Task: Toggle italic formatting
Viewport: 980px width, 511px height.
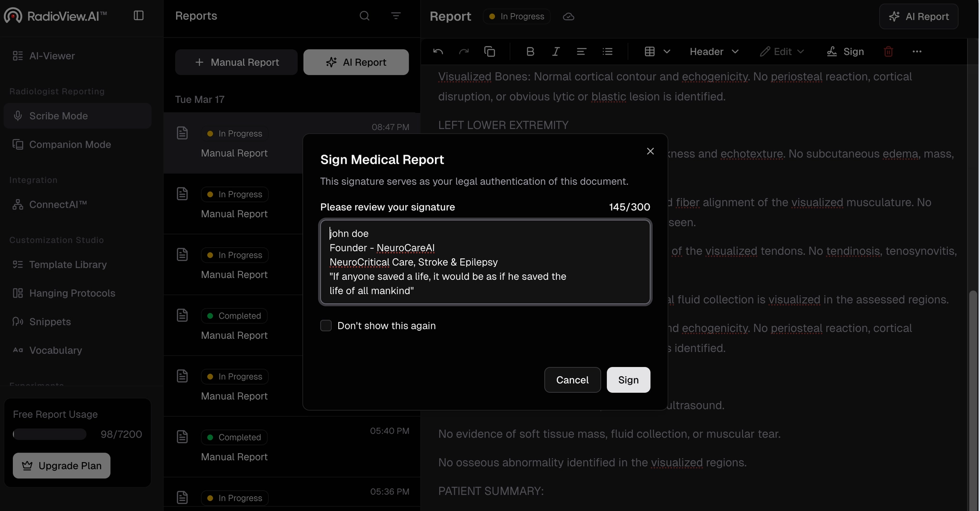Action: (x=556, y=52)
